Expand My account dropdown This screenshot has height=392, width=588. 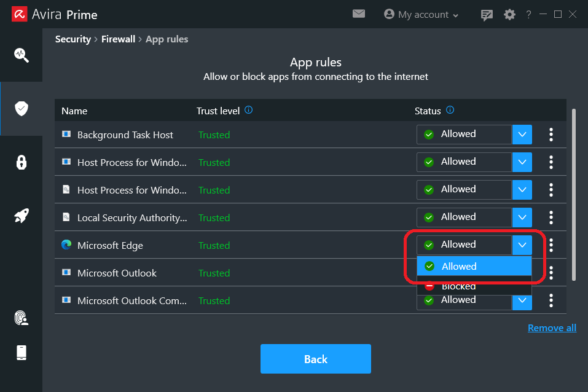[x=421, y=15]
